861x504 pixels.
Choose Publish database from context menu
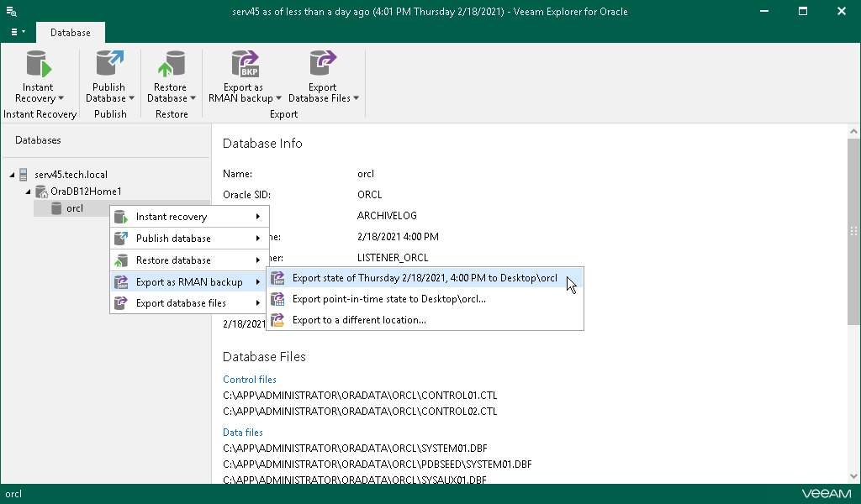pos(189,238)
